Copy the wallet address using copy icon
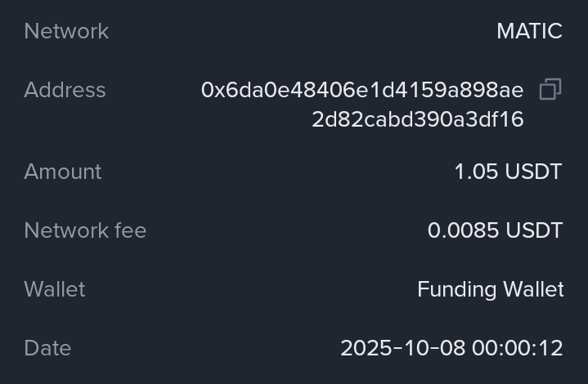This screenshot has width=588, height=384. 550,89
